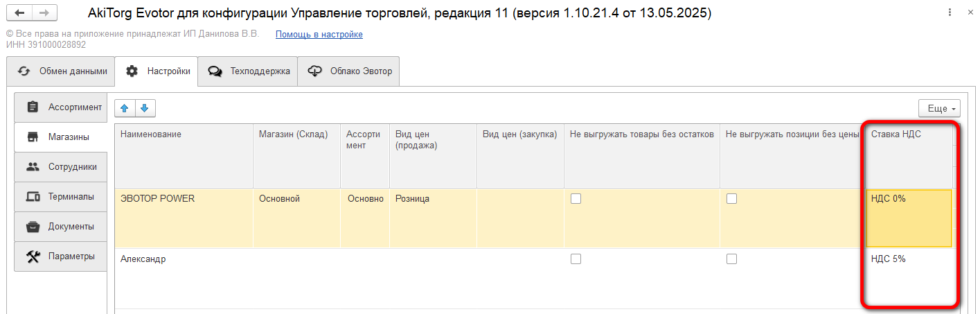Switch to the Обмен данными tab
Viewport: 980px width, 314px height.
pyautogui.click(x=61, y=71)
